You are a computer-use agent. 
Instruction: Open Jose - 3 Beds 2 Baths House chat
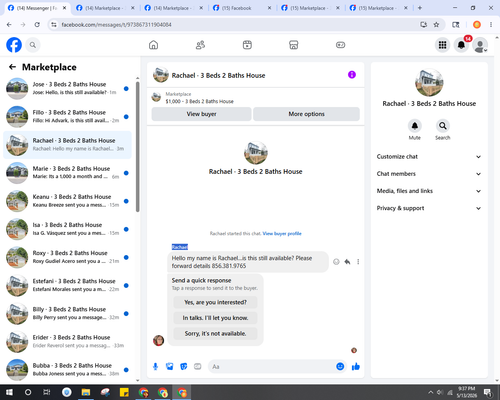coord(67,88)
